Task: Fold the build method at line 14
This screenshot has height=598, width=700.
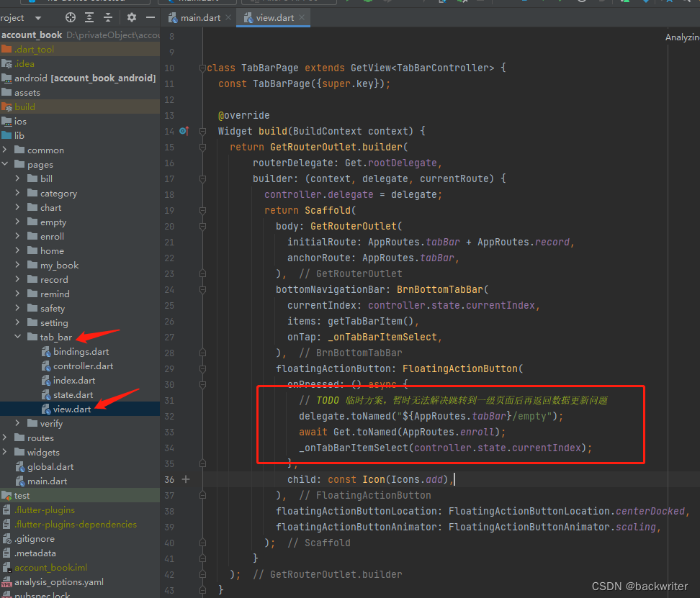Action: click(x=202, y=131)
